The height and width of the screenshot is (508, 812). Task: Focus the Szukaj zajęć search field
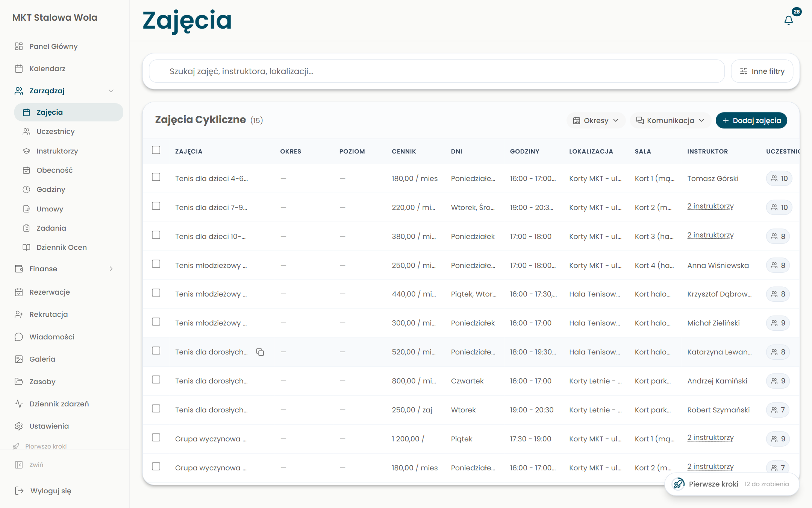pyautogui.click(x=437, y=71)
